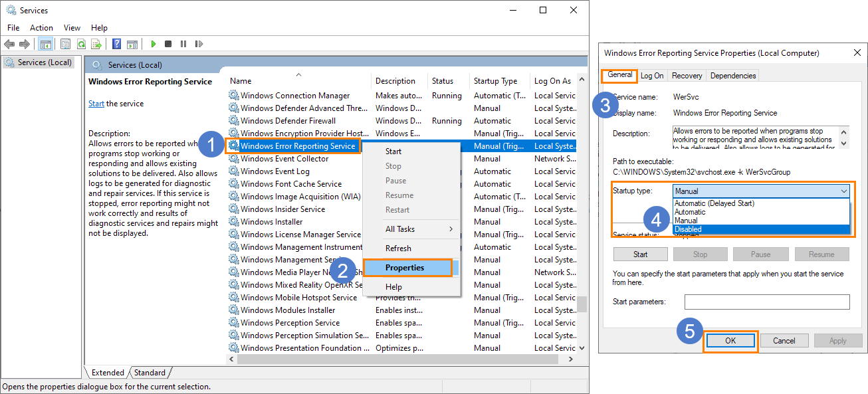Switch to the General tab

(619, 75)
